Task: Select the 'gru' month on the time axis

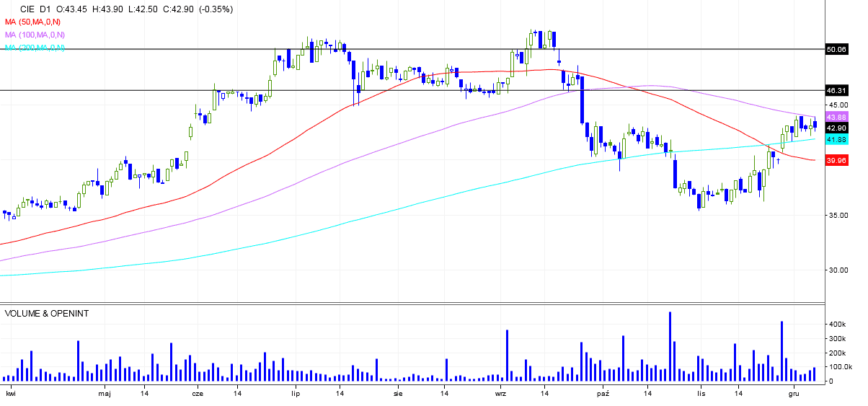Action: tap(794, 394)
